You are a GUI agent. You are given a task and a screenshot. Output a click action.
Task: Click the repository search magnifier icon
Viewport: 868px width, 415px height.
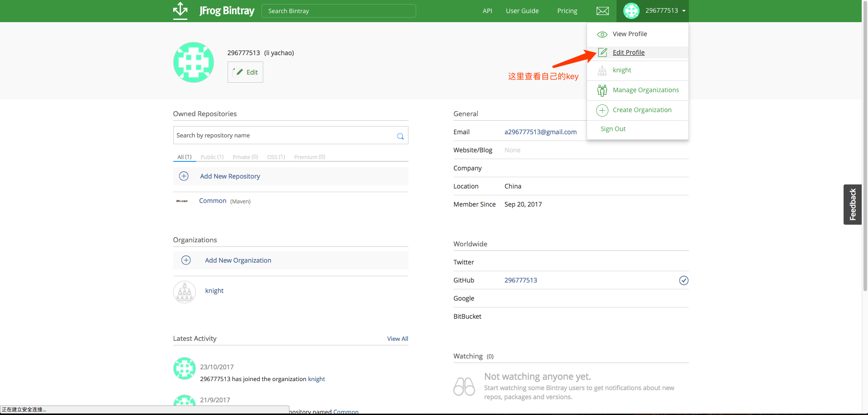[400, 136]
